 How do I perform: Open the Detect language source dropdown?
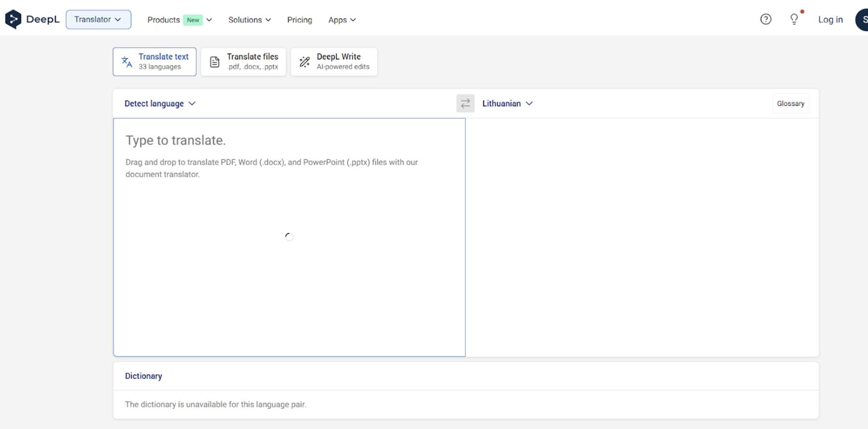point(160,103)
